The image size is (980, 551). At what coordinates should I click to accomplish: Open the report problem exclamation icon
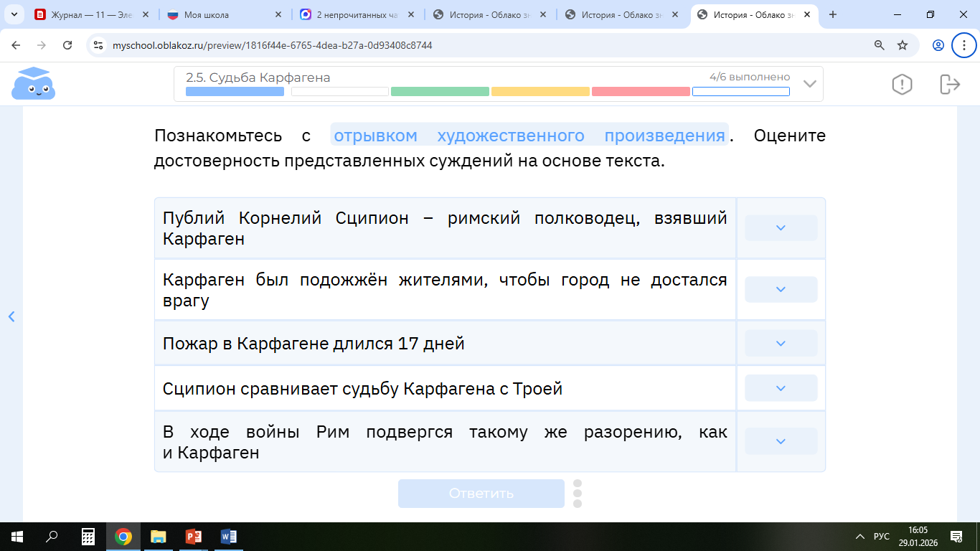click(902, 84)
